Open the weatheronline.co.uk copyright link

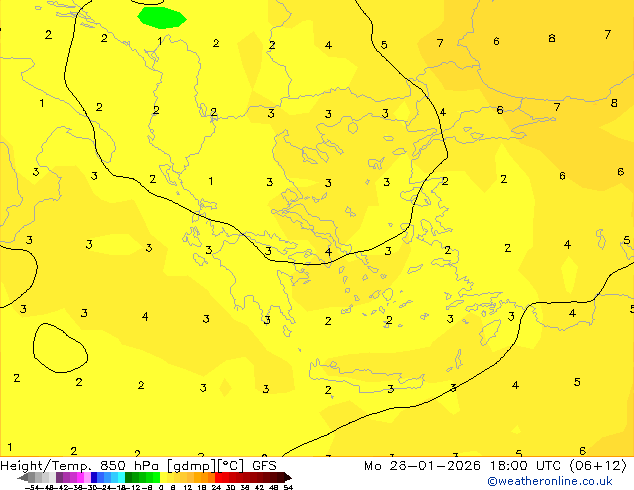coord(550,481)
